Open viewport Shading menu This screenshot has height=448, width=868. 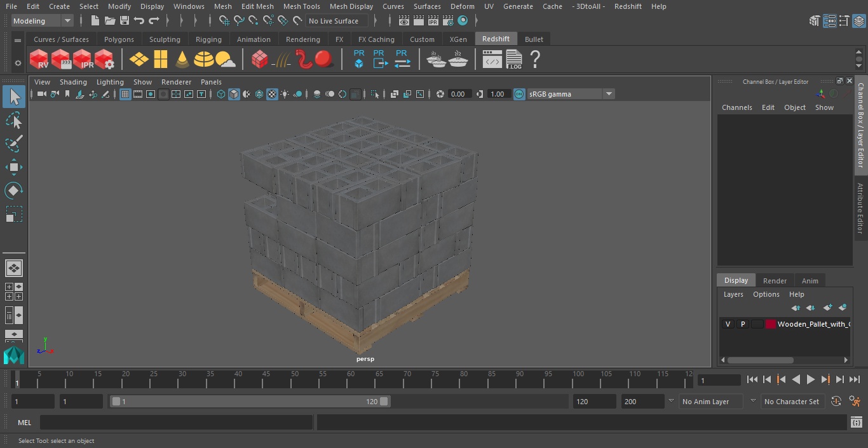coord(73,82)
